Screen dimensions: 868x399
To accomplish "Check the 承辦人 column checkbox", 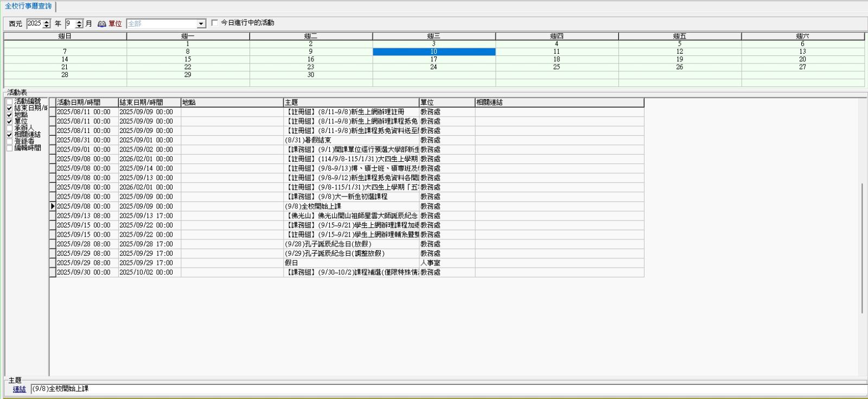I will tap(9, 128).
